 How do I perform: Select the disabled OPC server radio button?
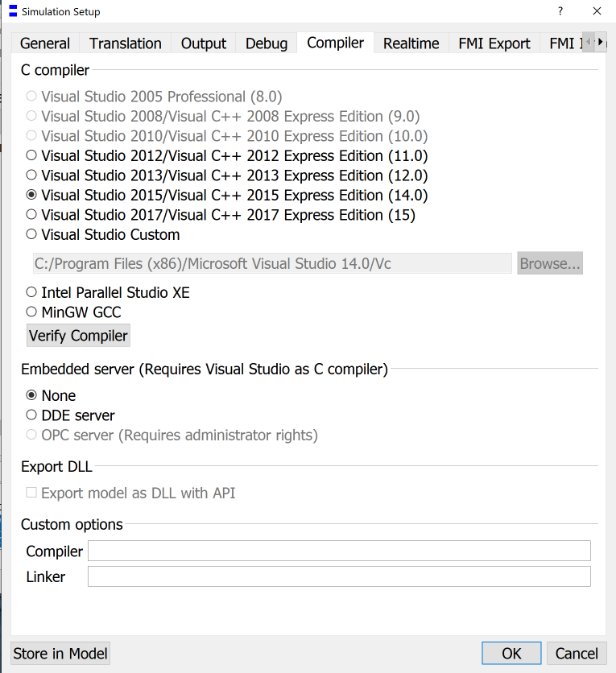(x=31, y=435)
